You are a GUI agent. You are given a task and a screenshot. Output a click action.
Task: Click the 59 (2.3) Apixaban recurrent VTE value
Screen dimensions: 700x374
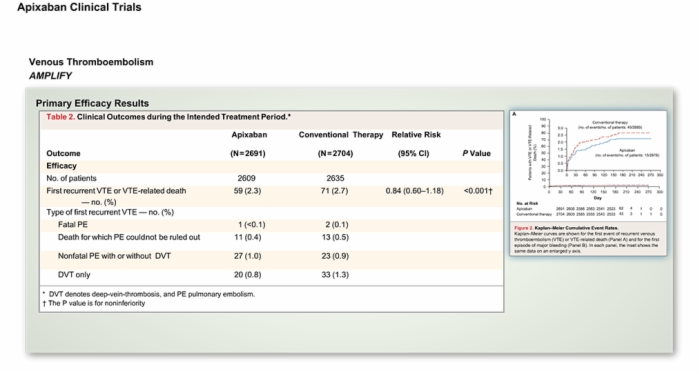[x=247, y=191]
